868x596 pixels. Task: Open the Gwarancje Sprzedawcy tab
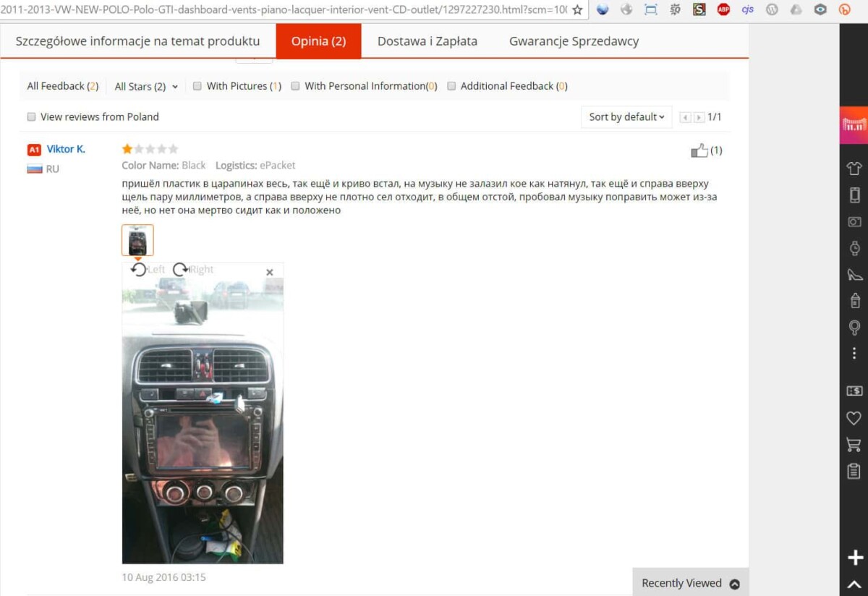coord(574,41)
